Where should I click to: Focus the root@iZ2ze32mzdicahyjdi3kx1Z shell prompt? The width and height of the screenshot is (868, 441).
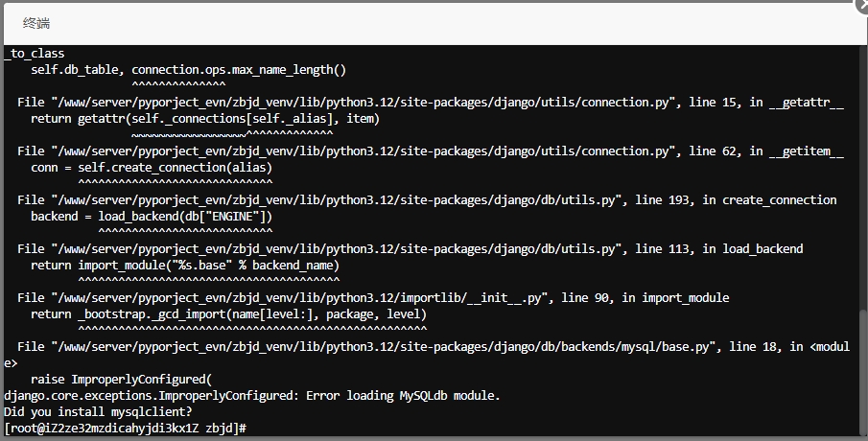pyautogui.click(x=125, y=429)
